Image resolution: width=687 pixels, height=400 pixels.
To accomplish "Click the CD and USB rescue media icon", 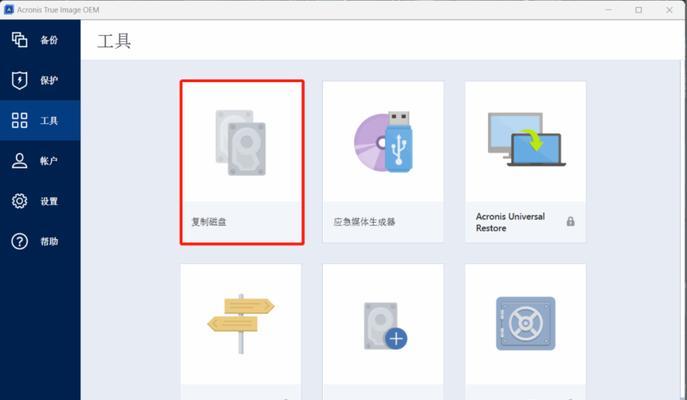I will (383, 142).
